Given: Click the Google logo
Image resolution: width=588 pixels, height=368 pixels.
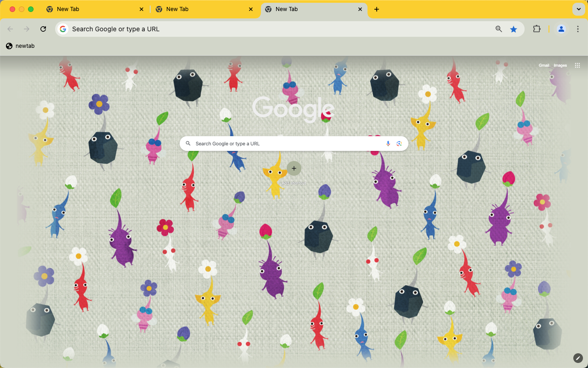Looking at the screenshot, I should pos(293,109).
